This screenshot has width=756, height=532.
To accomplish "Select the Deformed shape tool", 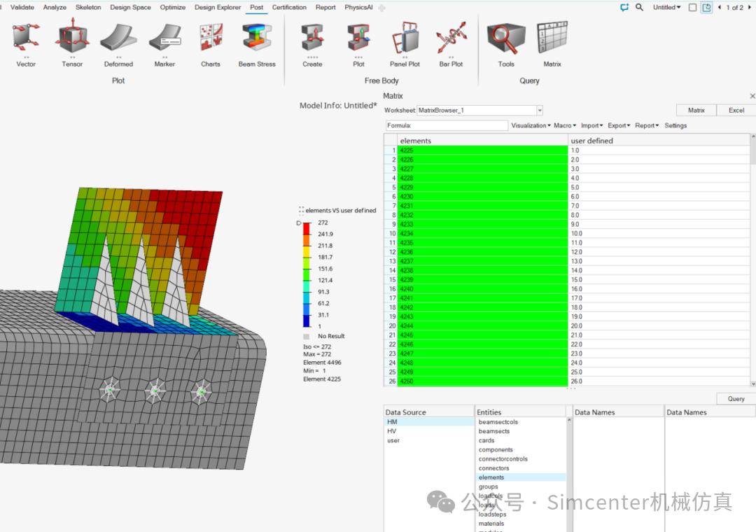I will (118, 40).
